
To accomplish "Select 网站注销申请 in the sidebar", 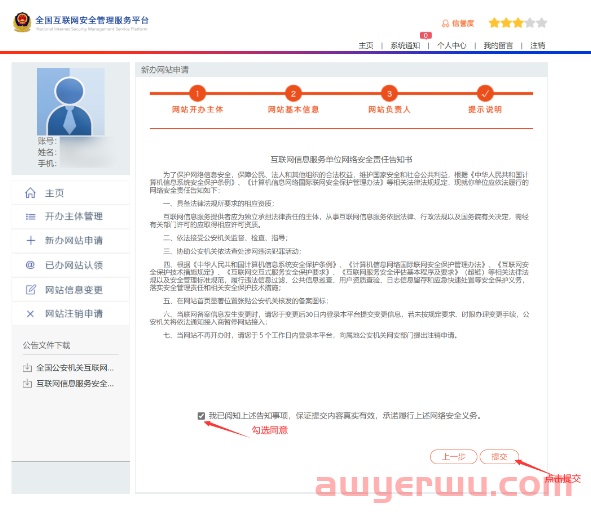I will click(70, 314).
